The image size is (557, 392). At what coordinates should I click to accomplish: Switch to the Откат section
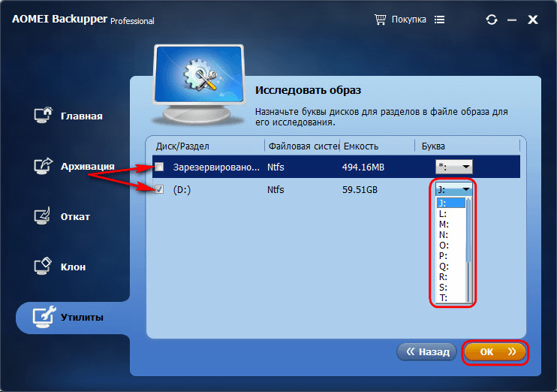[75, 217]
